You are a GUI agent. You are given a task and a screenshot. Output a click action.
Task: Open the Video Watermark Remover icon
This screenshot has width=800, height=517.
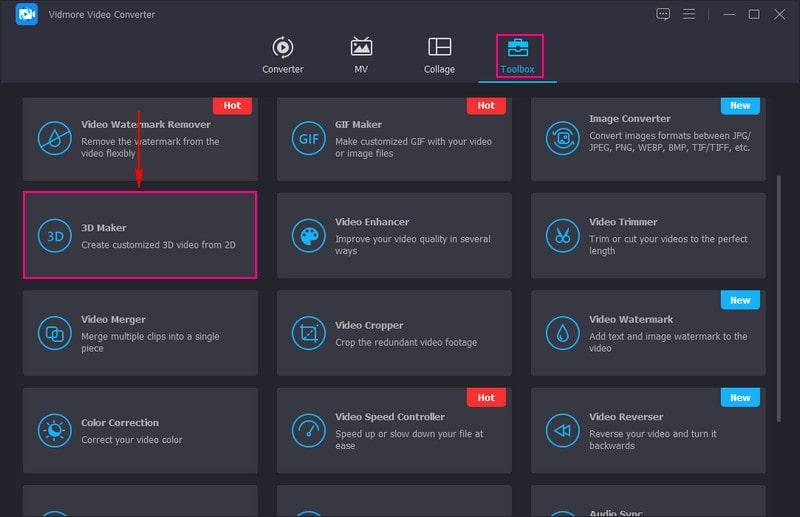(54, 138)
